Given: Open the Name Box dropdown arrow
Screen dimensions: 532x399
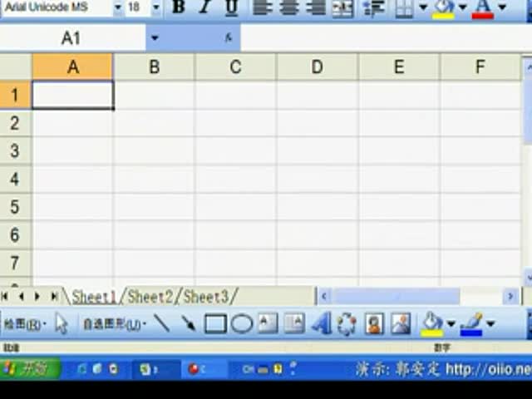Looking at the screenshot, I should point(154,37).
